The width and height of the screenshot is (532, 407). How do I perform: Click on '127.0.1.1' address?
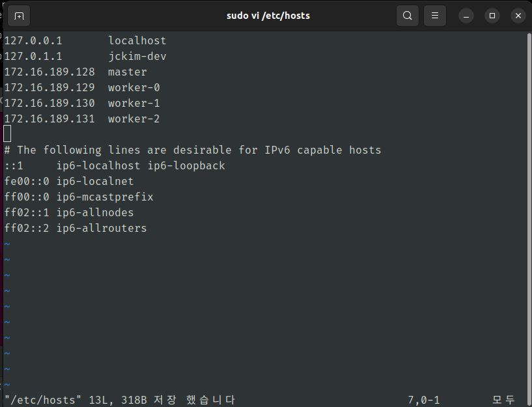click(33, 56)
